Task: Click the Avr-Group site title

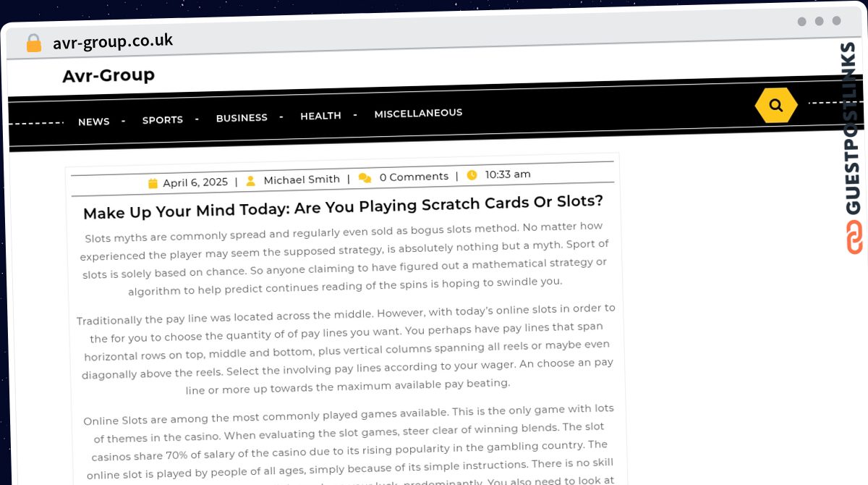Action: (x=109, y=75)
